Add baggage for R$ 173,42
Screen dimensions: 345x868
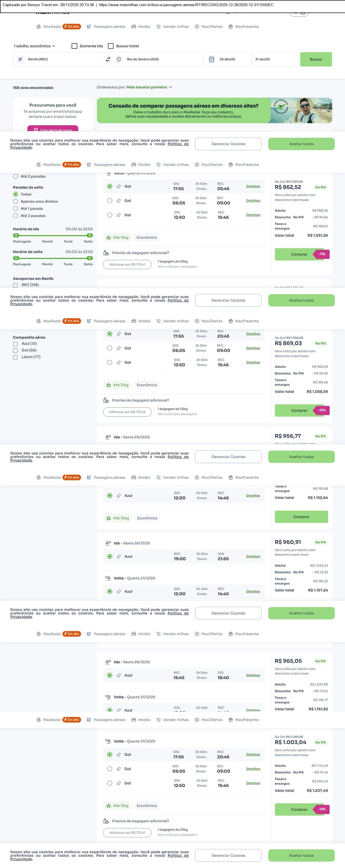(x=127, y=412)
